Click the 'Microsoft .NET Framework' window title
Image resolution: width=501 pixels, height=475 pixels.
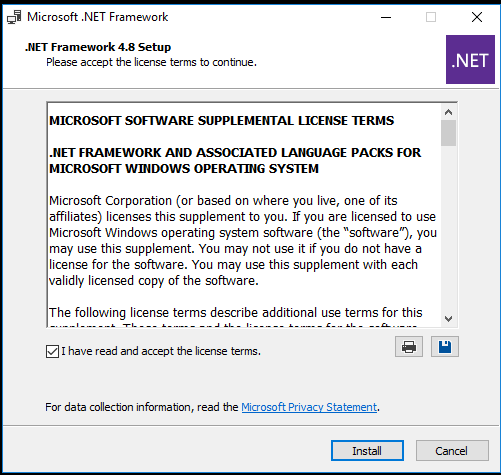98,17
